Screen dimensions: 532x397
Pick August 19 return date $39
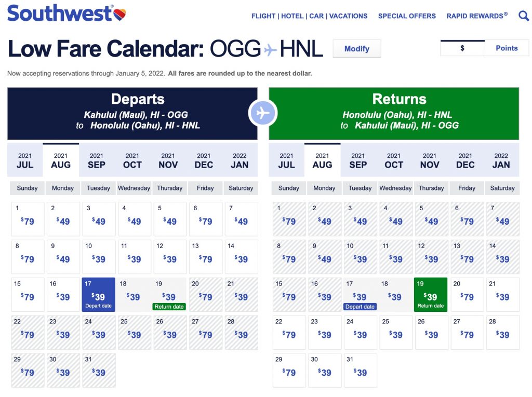point(431,295)
